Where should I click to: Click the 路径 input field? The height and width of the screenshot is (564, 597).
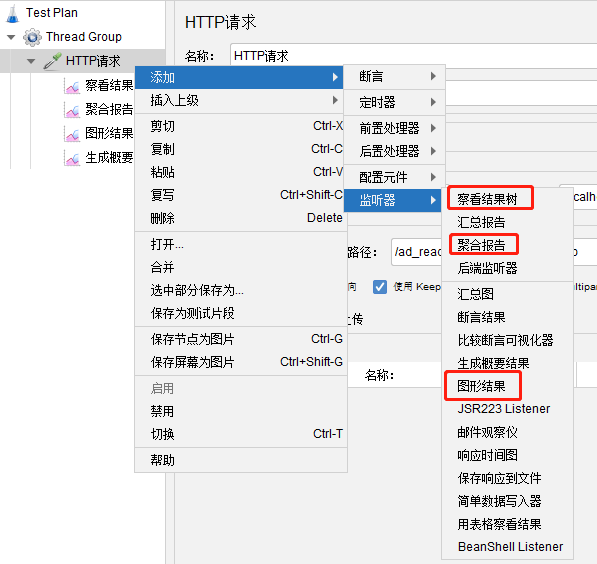click(417, 252)
